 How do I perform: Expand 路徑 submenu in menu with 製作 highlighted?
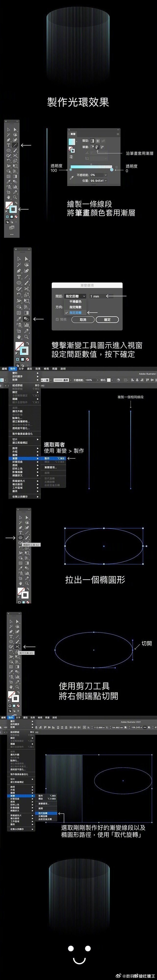(x=25, y=448)
